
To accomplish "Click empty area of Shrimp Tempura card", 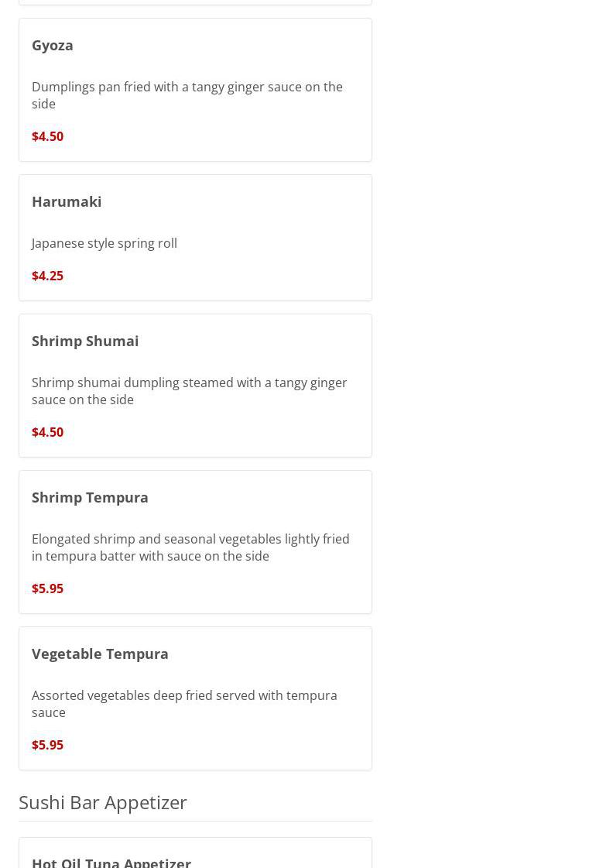I will (x=249, y=588).
